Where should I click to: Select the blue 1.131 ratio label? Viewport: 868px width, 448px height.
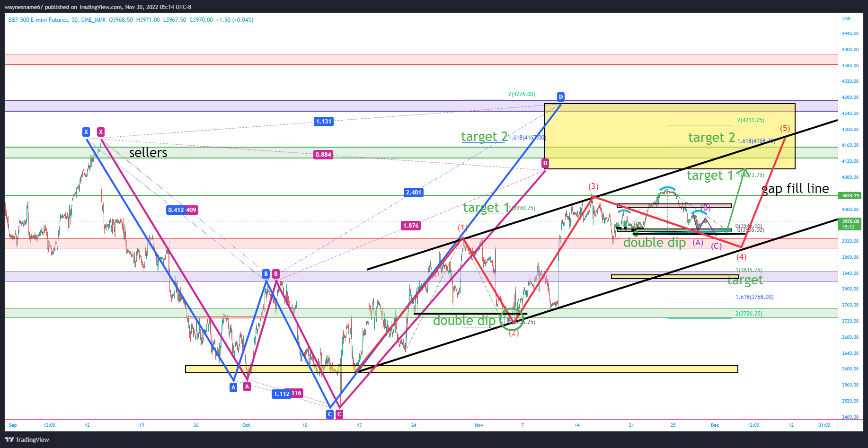[x=324, y=122]
